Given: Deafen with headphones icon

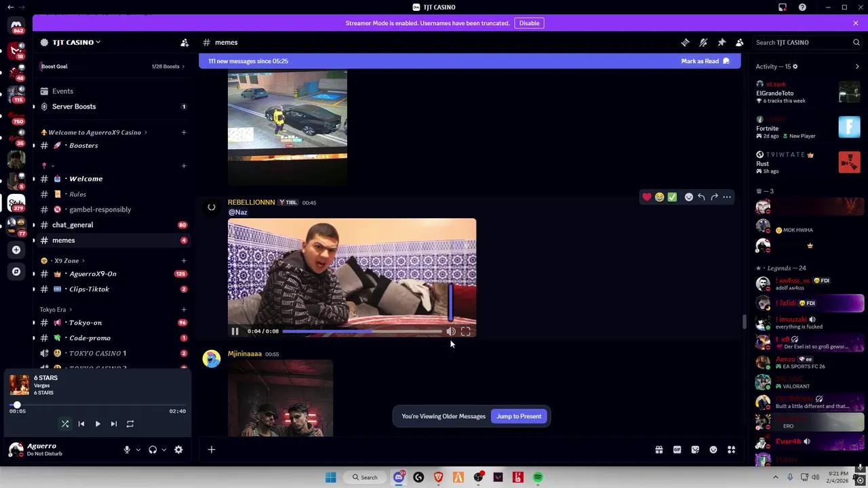Looking at the screenshot, I should coord(153,449).
